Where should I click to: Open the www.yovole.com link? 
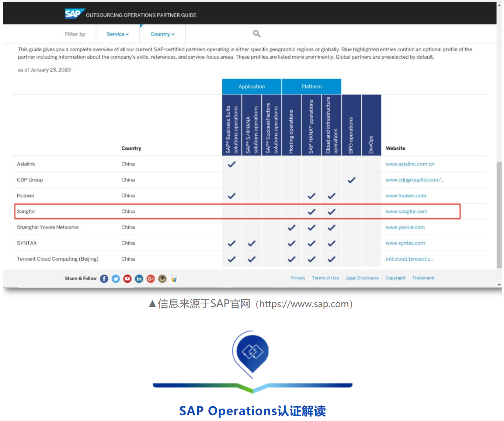tap(405, 227)
